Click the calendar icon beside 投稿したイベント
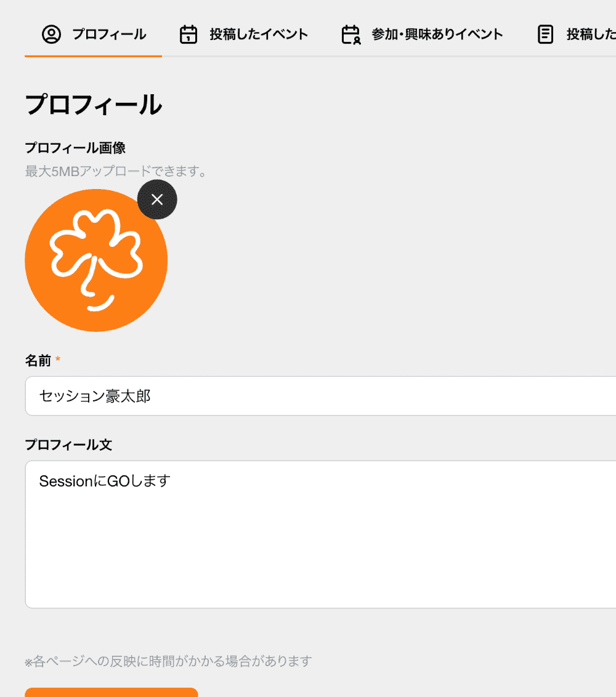Viewport: 616px width, 697px height. pos(188,34)
